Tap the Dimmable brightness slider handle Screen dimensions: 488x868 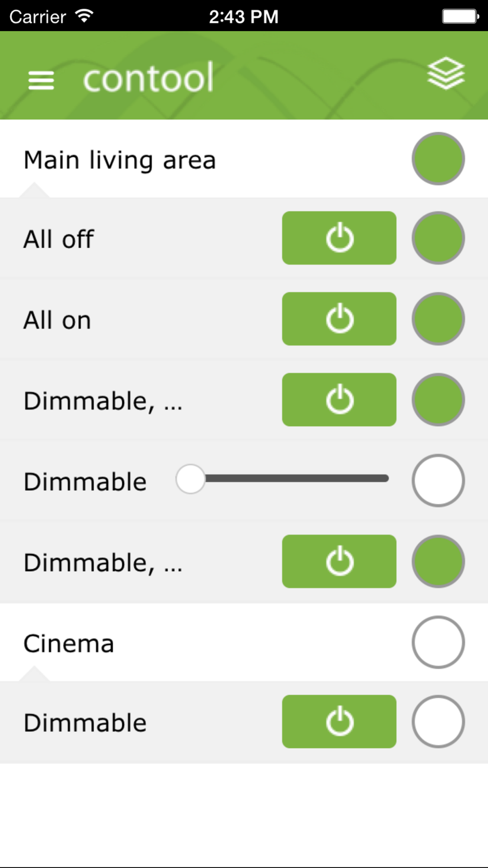coord(190,479)
